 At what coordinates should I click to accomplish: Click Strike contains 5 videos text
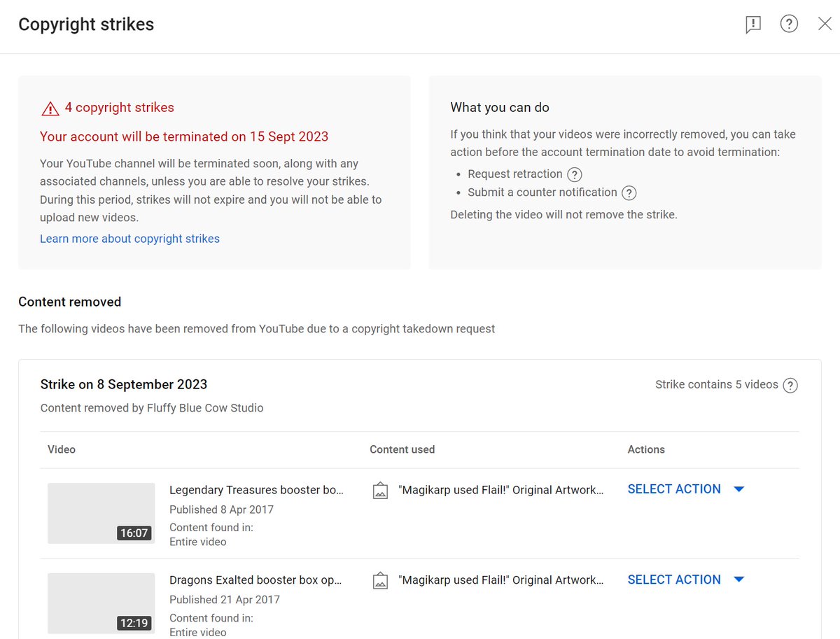coord(717,384)
